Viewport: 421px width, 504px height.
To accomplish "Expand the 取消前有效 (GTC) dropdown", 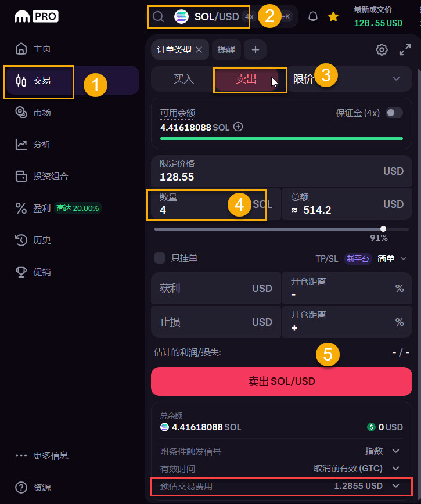I will [357, 469].
